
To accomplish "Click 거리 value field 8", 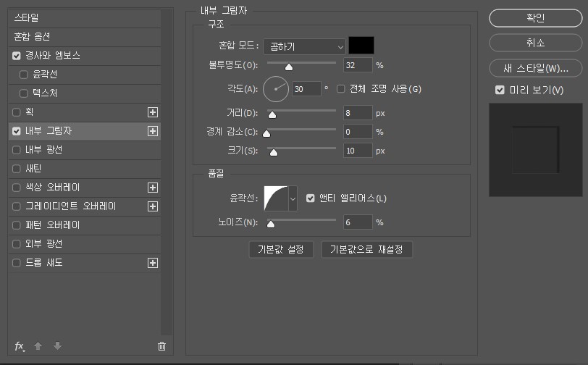I will (358, 113).
